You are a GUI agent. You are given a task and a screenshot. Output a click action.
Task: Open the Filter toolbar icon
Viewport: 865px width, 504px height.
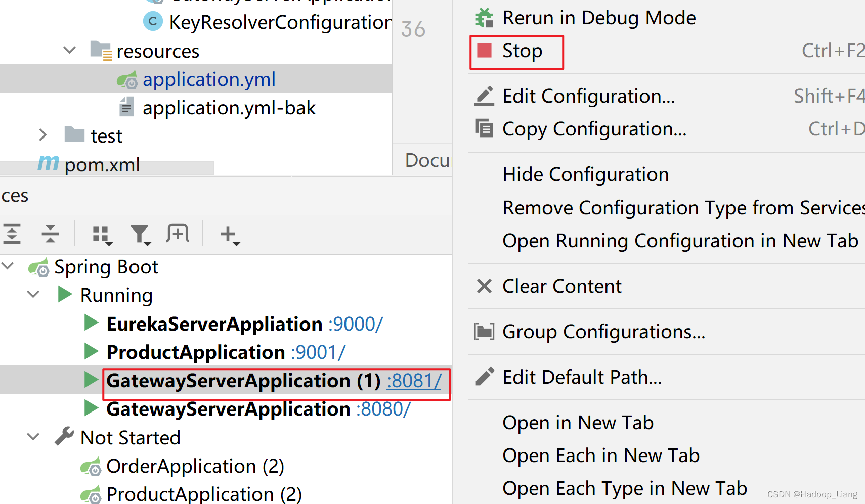[140, 235]
